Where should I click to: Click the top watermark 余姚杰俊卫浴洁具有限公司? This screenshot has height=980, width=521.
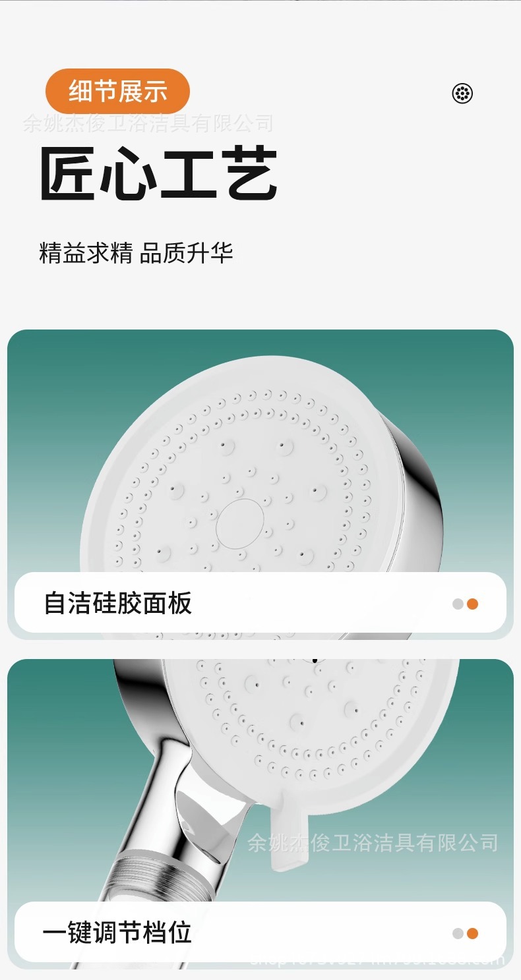[148, 123]
